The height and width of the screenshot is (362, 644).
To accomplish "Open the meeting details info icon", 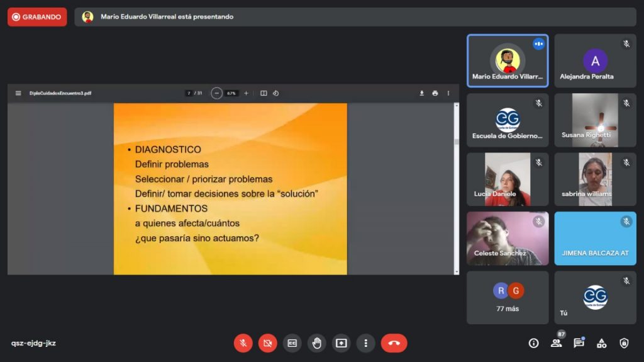I will pos(533,343).
